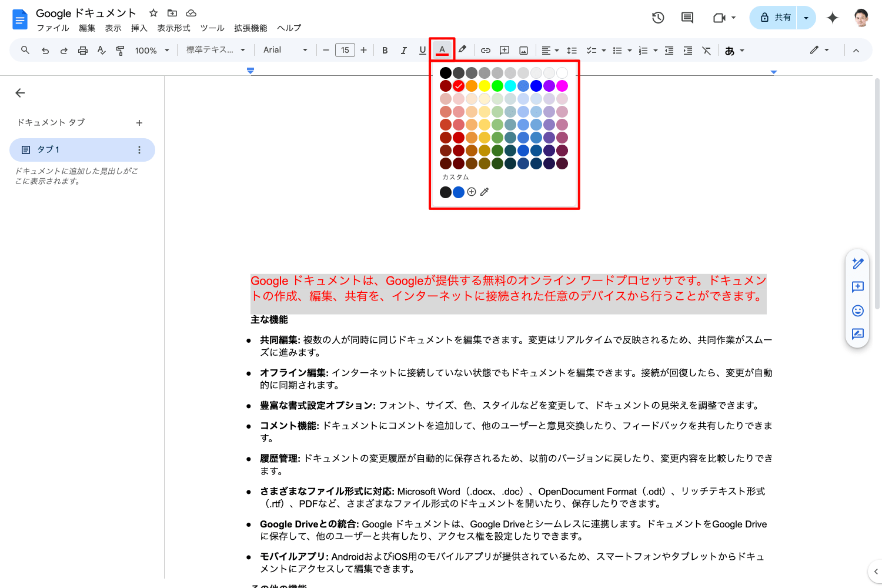Open the ツール menu
This screenshot has height=588, width=882.
[212, 28]
